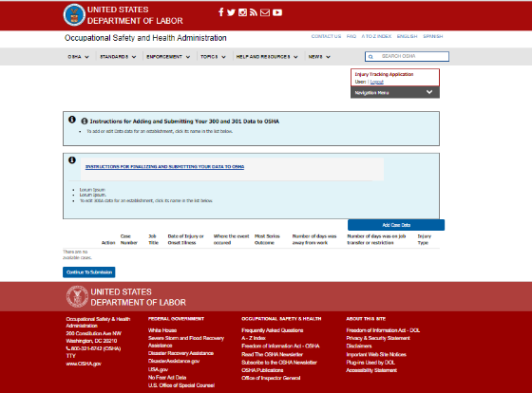Click the Date of Injury column header
532x393 pixels.
coord(185,239)
